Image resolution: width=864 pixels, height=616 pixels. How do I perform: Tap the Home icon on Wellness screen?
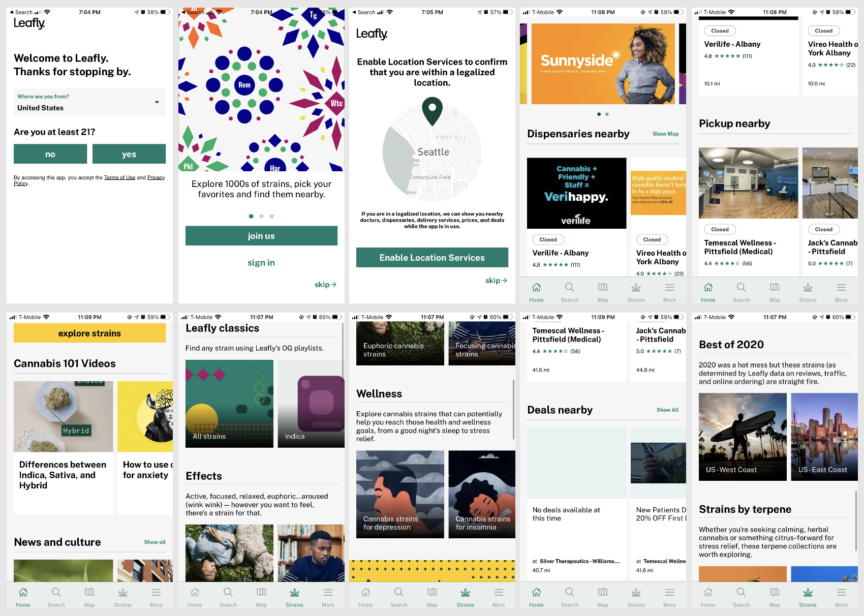(365, 597)
